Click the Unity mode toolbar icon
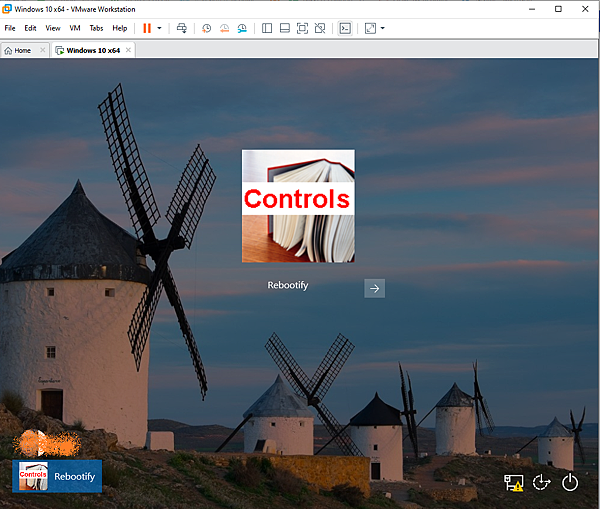Viewport: 600px width, 509px height. 320,28
